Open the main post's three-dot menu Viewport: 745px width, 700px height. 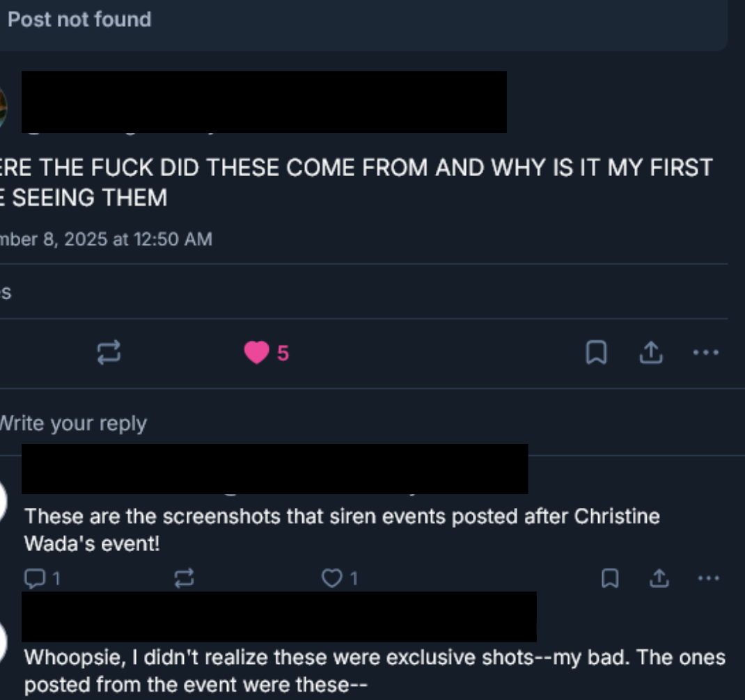click(706, 352)
